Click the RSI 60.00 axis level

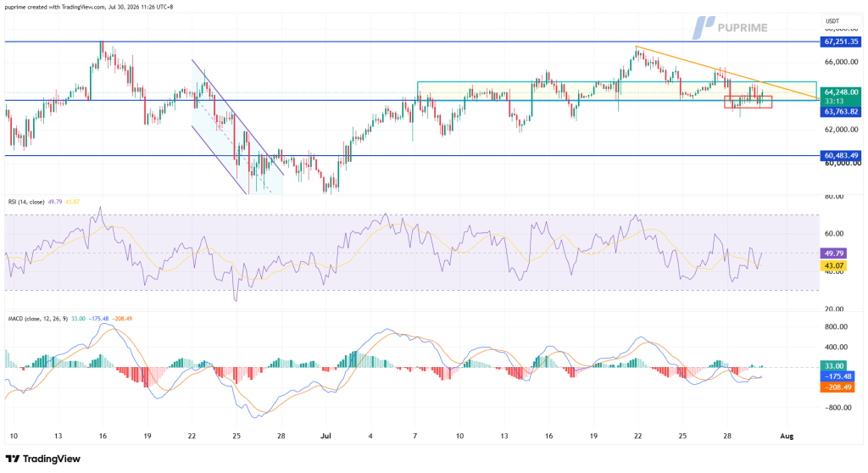pos(834,234)
